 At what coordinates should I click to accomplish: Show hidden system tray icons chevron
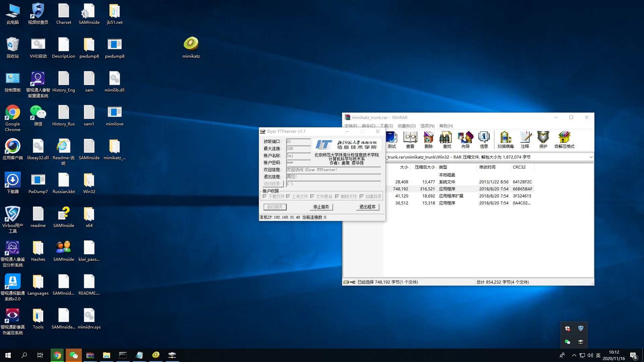tap(574, 355)
